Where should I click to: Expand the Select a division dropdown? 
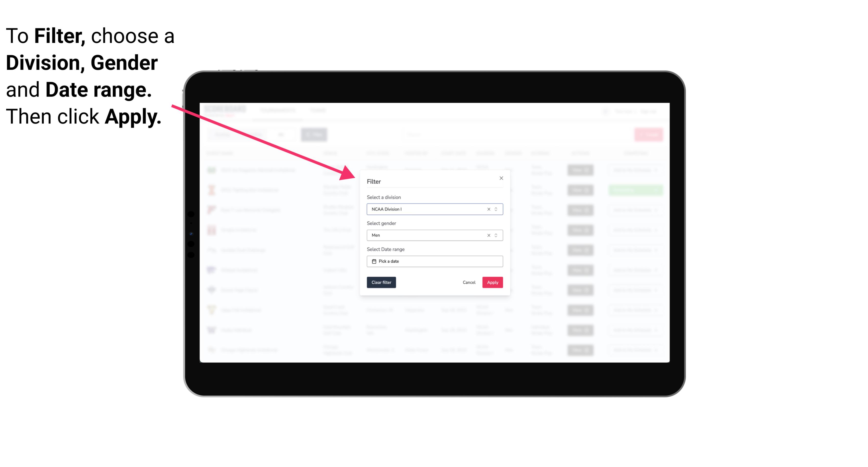pyautogui.click(x=496, y=209)
